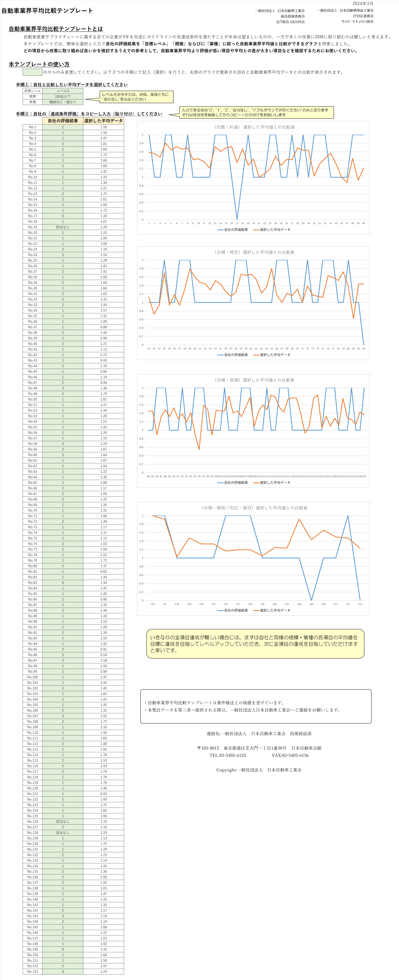This screenshot has height=980, width=399.
Task: Click 選択した平均データ legend in the 検知／対応・復旧 chart
Action: point(272,611)
